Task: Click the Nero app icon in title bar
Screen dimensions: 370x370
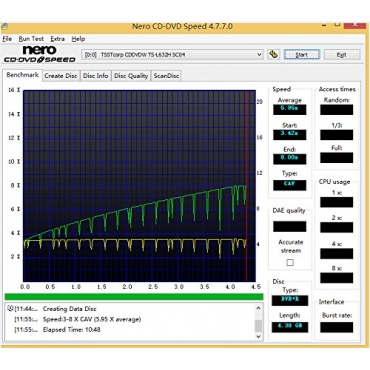Action: tap(4, 26)
